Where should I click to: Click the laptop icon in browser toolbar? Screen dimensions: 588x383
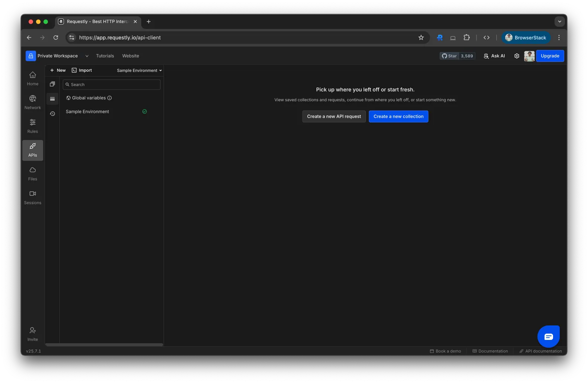[x=453, y=38]
